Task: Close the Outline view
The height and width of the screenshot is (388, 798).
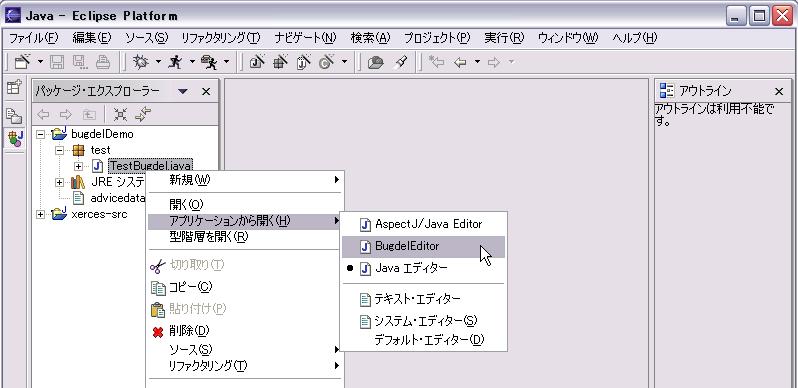Action: pyautogui.click(x=779, y=91)
